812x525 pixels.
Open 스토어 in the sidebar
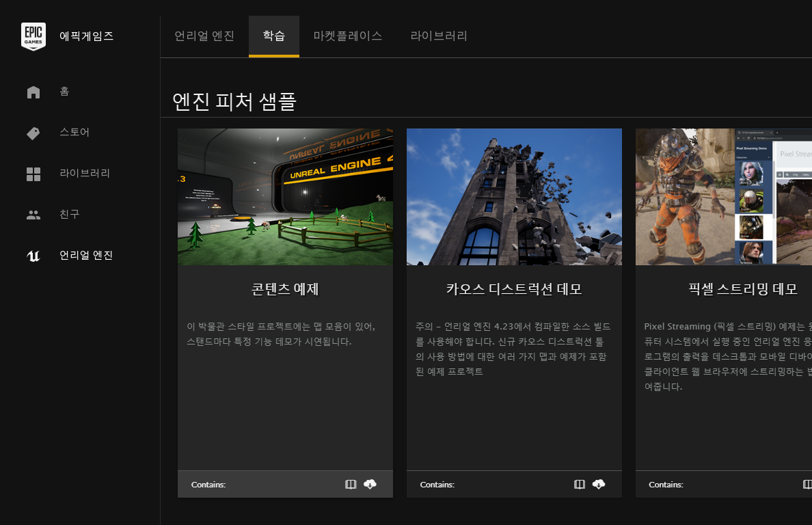75,132
